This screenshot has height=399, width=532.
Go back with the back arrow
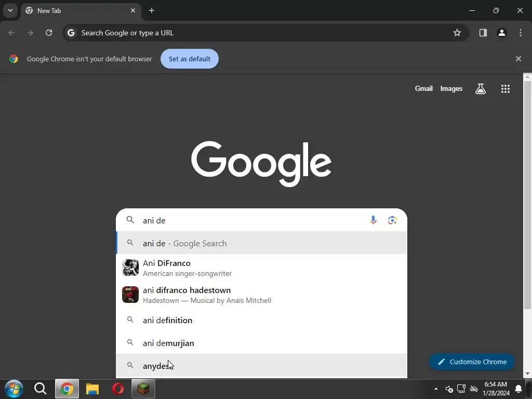[11, 33]
